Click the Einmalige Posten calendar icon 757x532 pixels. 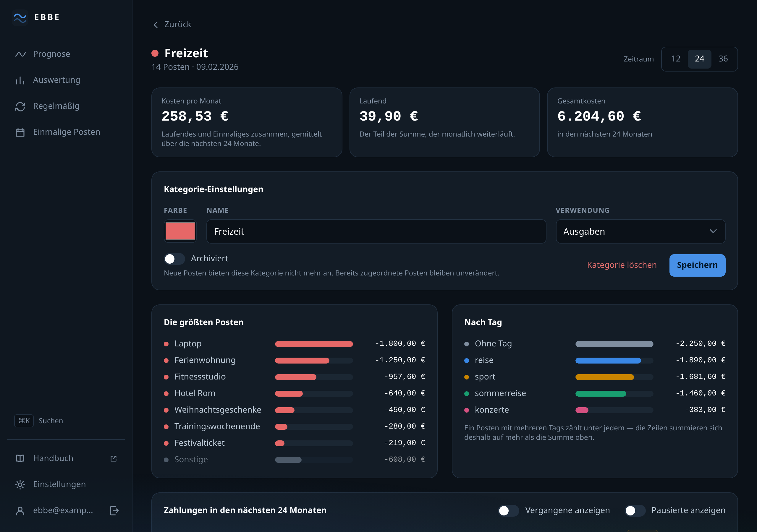pyautogui.click(x=20, y=132)
